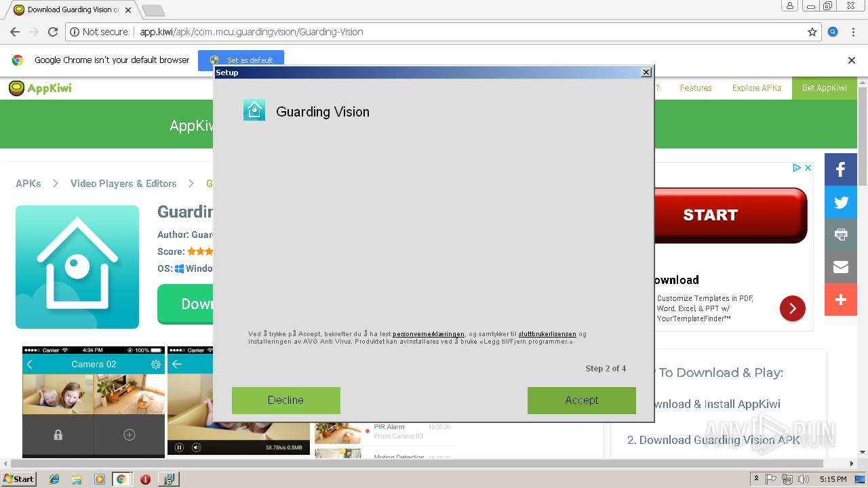
Task: Open the Windows Start menu
Action: (x=19, y=479)
